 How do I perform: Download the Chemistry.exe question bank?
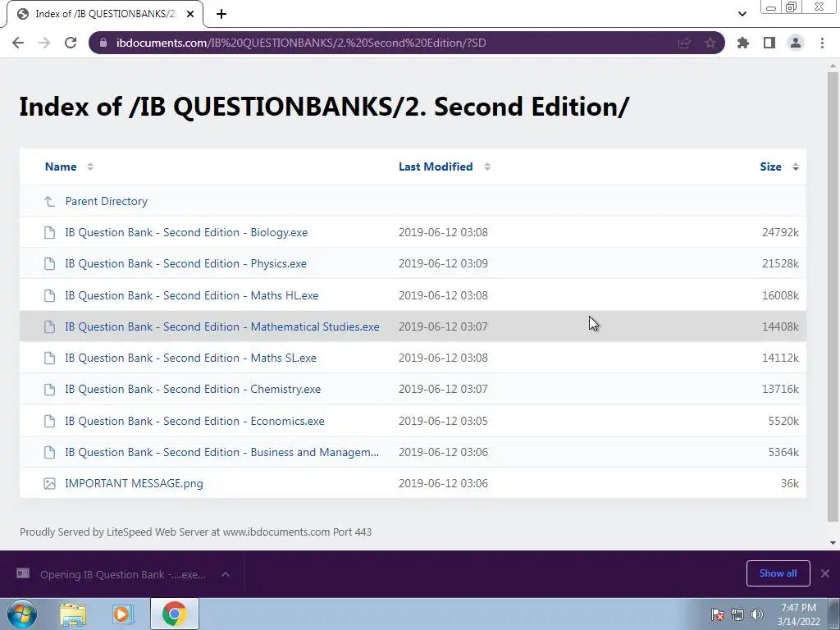193,389
